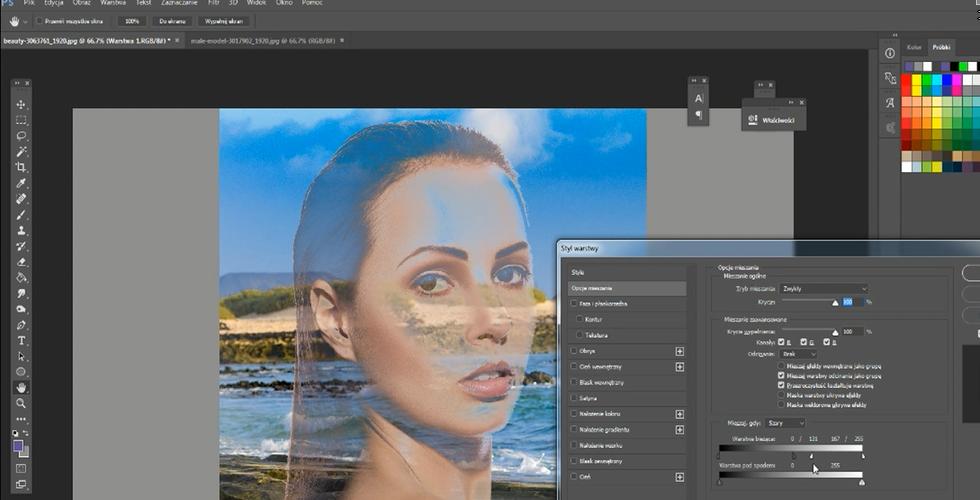The image size is (980, 500).
Task: Close the beauty-3063761 document tab
Action: (x=177, y=41)
